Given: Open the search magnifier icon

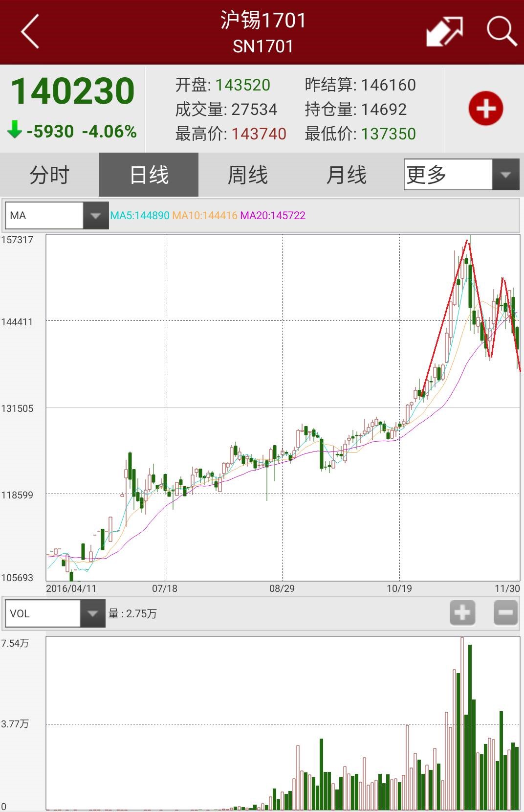Looking at the screenshot, I should coord(501,32).
